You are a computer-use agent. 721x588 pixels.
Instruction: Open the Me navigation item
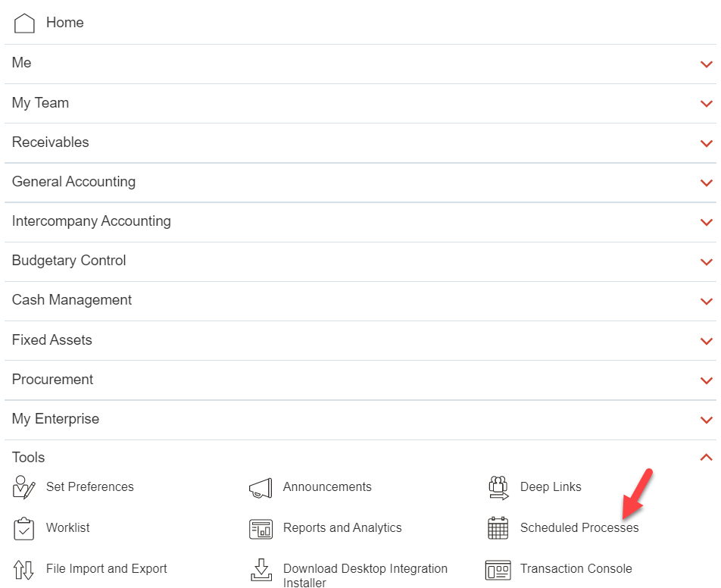(x=21, y=63)
